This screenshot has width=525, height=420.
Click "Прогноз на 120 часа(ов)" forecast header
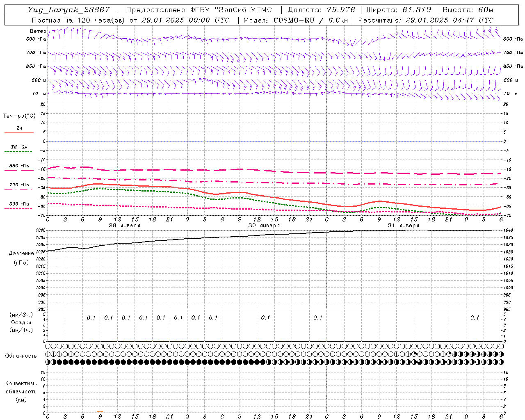click(79, 20)
